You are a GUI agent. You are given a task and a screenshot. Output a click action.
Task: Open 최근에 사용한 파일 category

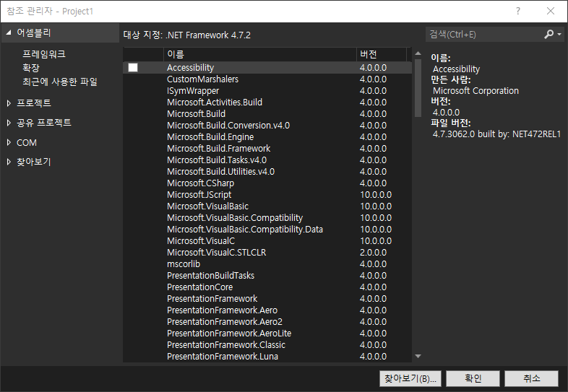tap(60, 82)
